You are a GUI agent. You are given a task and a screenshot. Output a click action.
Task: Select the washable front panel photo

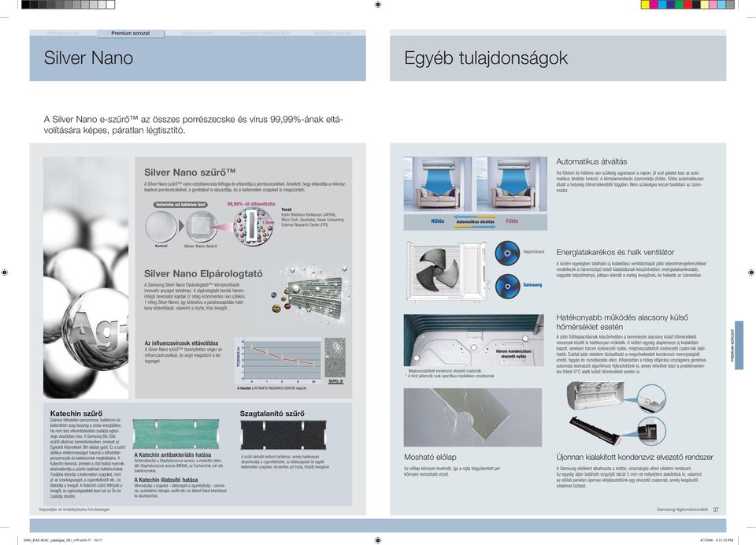tap(473, 417)
